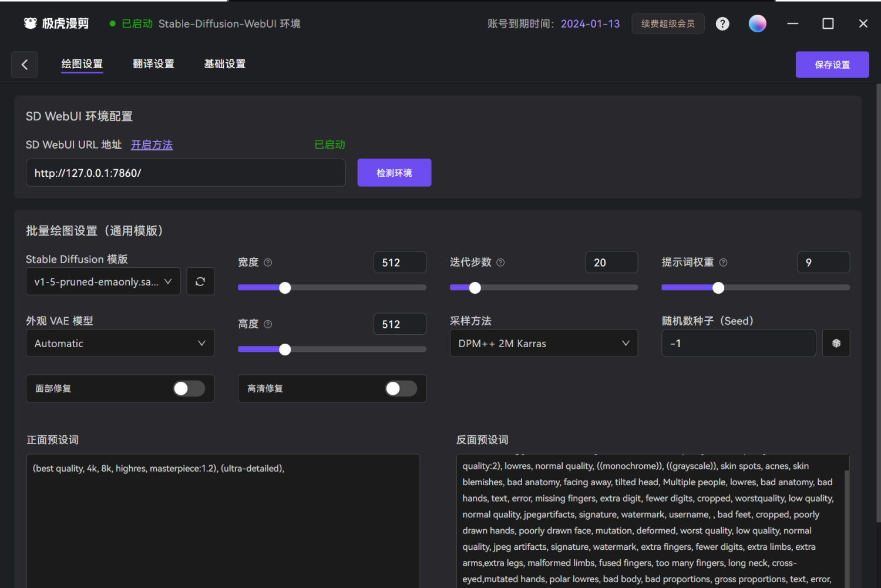Click the 正面预设词 text area
881x588 pixels.
coord(223,521)
